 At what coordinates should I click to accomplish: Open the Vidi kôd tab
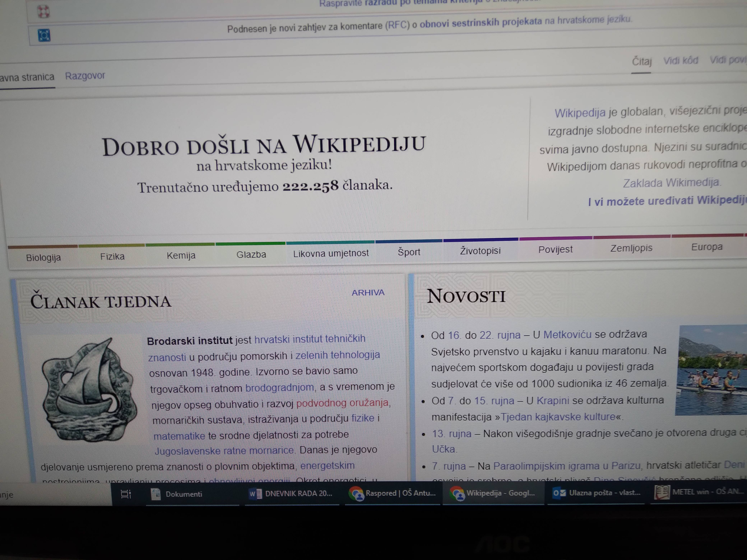(x=681, y=60)
